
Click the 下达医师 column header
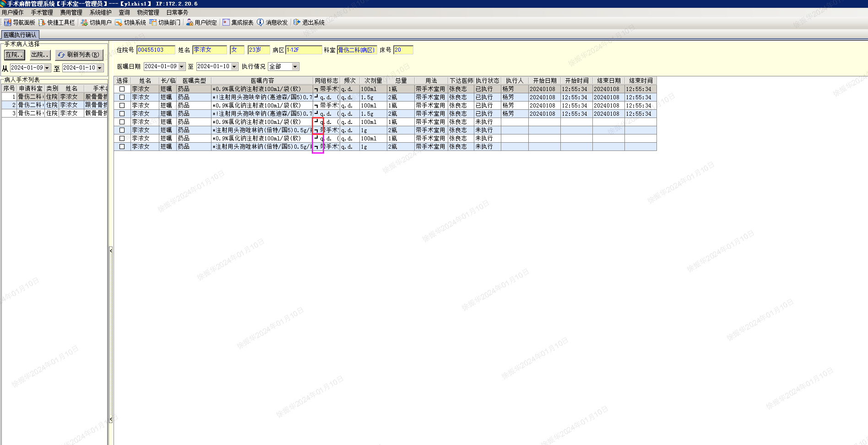pyautogui.click(x=461, y=81)
